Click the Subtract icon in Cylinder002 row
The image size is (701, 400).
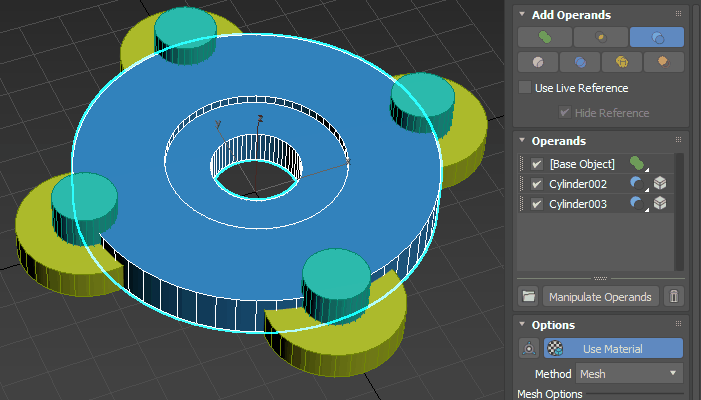coord(638,184)
